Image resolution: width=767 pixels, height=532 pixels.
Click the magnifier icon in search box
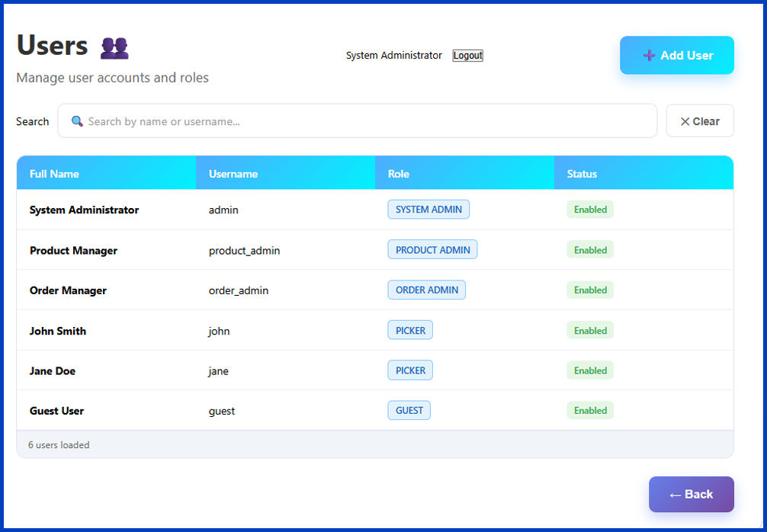pos(77,120)
